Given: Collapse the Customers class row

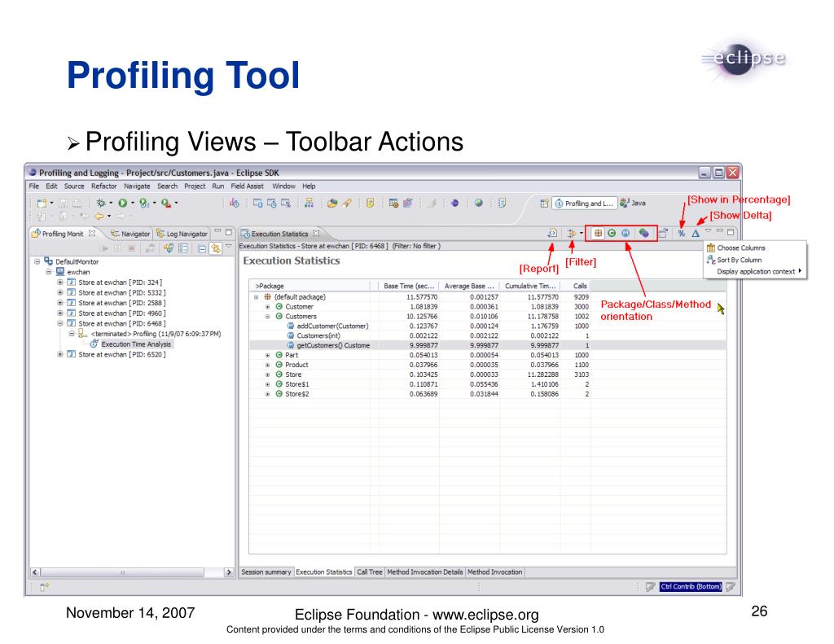Looking at the screenshot, I should coord(267,317).
